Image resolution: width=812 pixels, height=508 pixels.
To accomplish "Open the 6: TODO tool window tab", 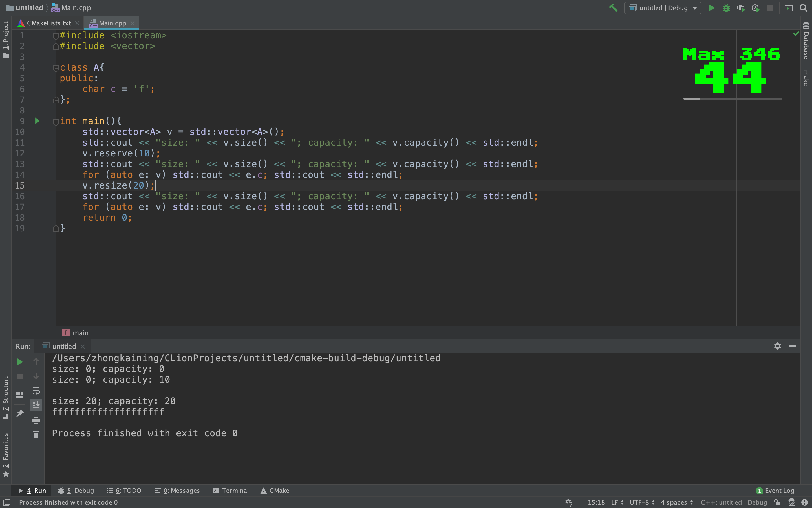I will tap(124, 491).
